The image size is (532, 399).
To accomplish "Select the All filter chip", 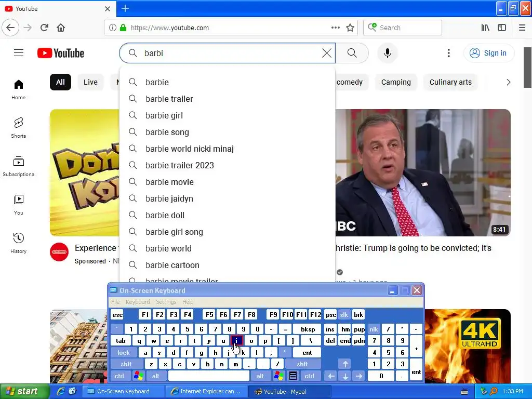I will point(60,82).
